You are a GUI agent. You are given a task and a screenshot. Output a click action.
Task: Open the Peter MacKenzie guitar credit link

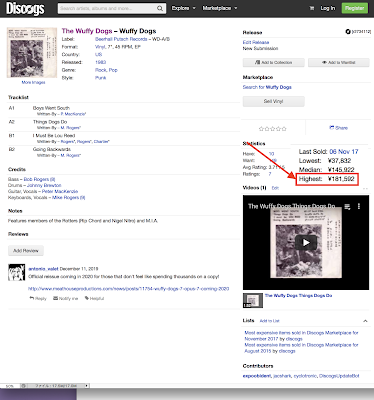point(60,191)
